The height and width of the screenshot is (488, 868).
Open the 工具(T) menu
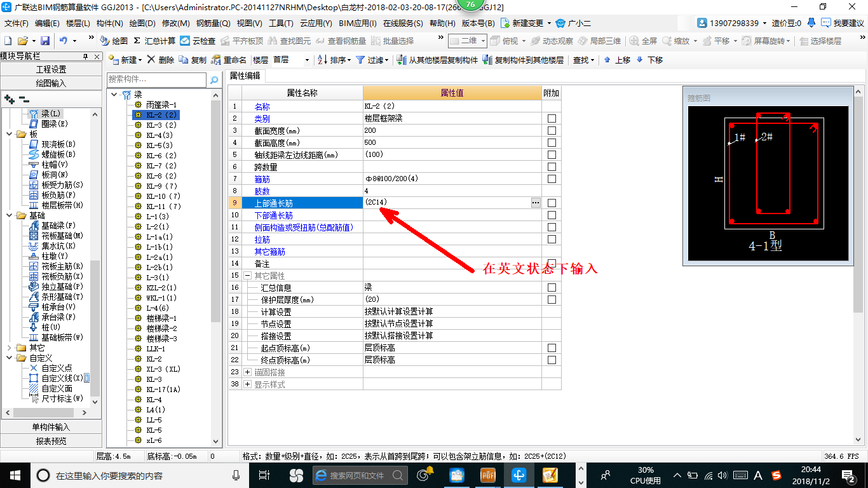coord(281,24)
